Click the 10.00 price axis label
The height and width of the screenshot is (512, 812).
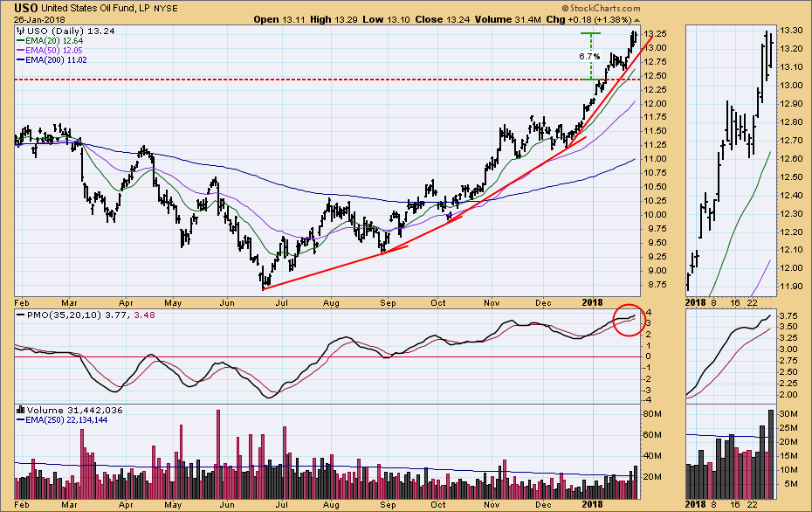(654, 215)
